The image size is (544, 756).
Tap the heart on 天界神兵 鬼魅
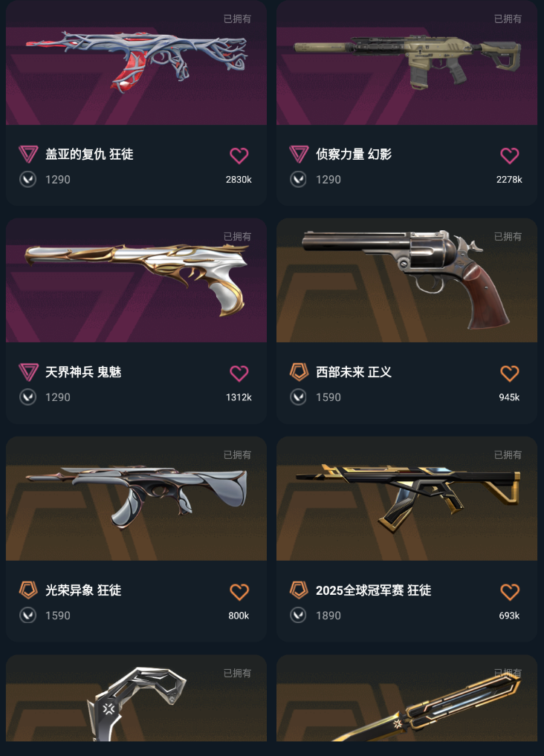[x=239, y=374]
